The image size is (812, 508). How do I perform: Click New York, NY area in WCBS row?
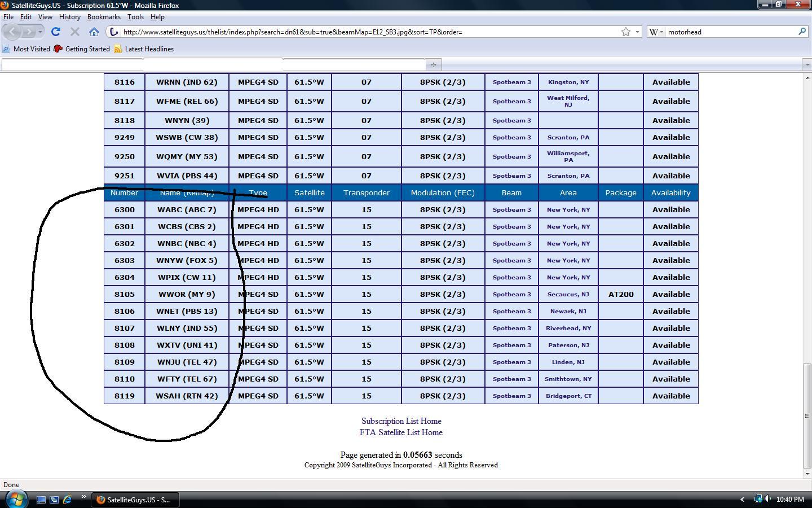(x=568, y=226)
